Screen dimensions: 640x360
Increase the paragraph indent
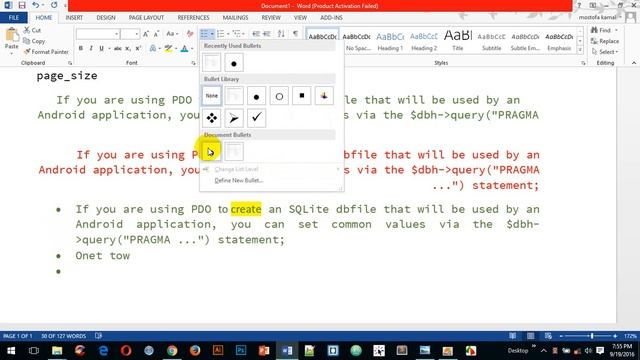click(x=267, y=34)
